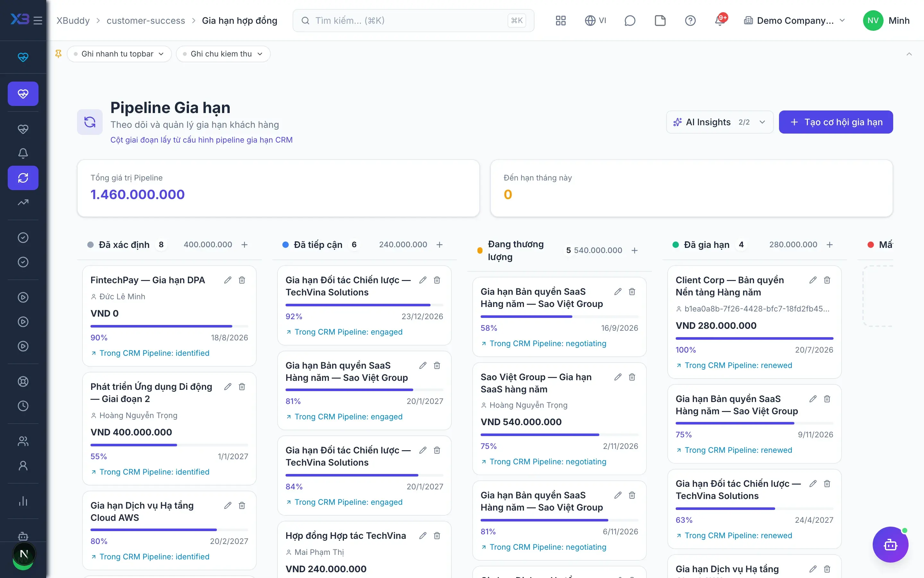Screen dimensions: 924x578
Task: Delete the Phát triển Ứng dụng Di động card
Action: point(242,387)
